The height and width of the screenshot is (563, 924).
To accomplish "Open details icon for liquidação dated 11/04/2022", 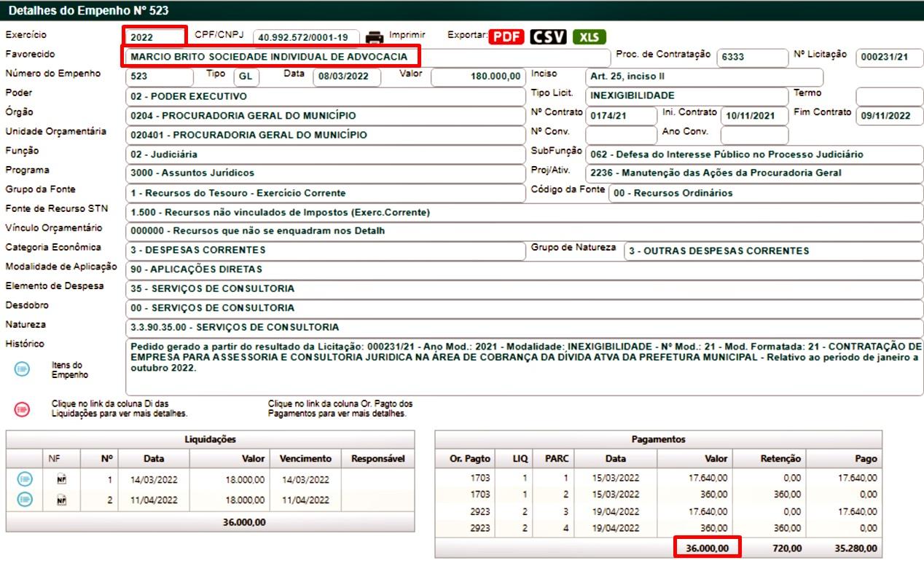I will tap(25, 500).
